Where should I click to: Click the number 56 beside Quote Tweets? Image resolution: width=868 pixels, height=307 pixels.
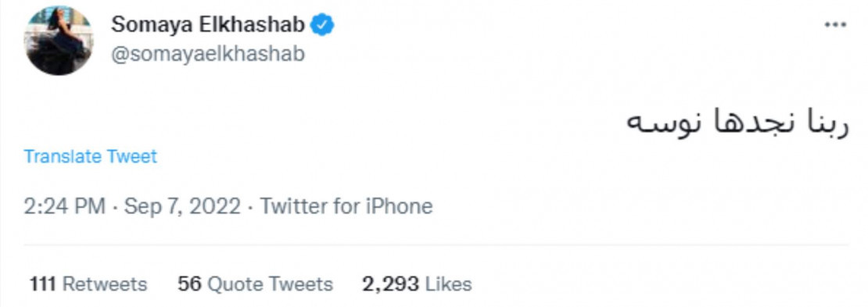pyautogui.click(x=188, y=284)
